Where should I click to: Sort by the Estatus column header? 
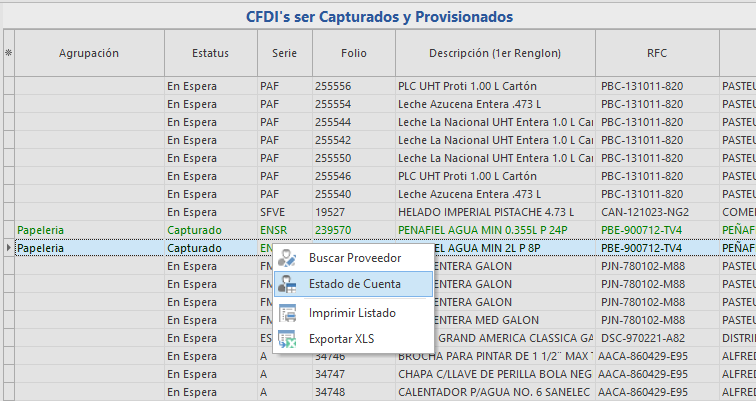point(211,53)
